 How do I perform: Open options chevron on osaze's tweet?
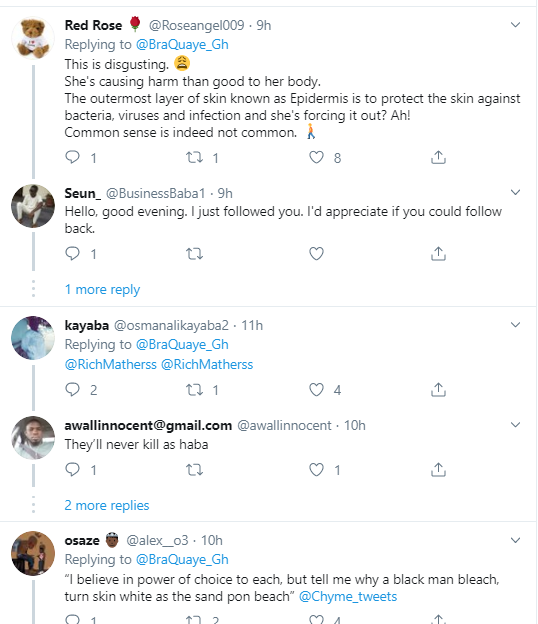click(515, 540)
